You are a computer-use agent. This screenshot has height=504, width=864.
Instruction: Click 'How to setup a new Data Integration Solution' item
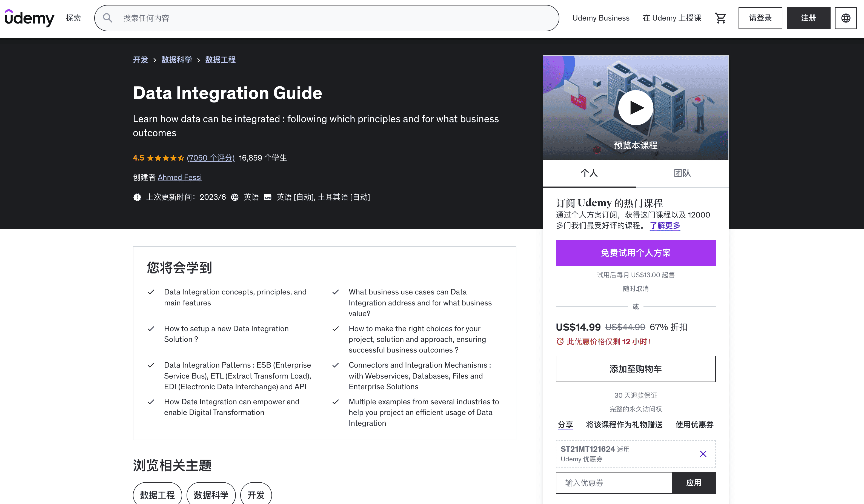[226, 334]
